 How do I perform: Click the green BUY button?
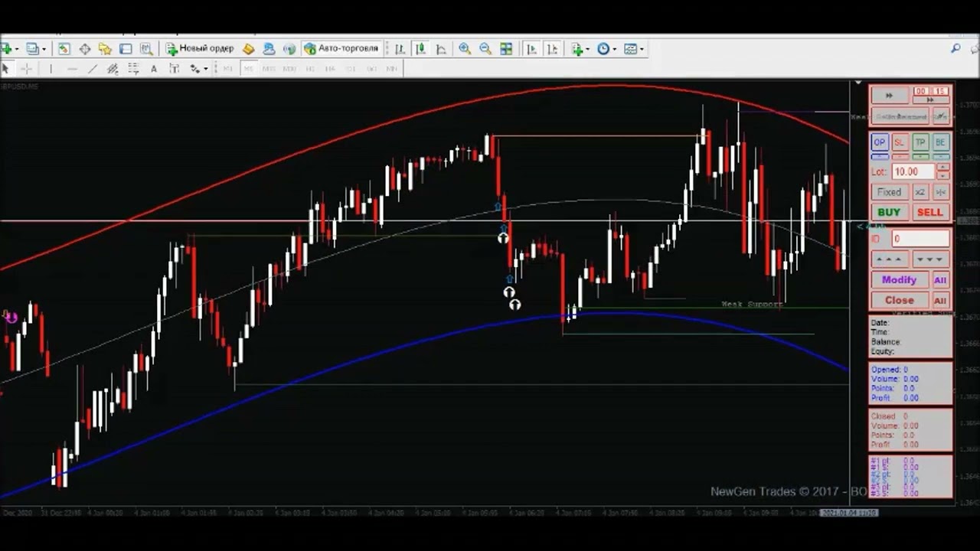point(889,212)
